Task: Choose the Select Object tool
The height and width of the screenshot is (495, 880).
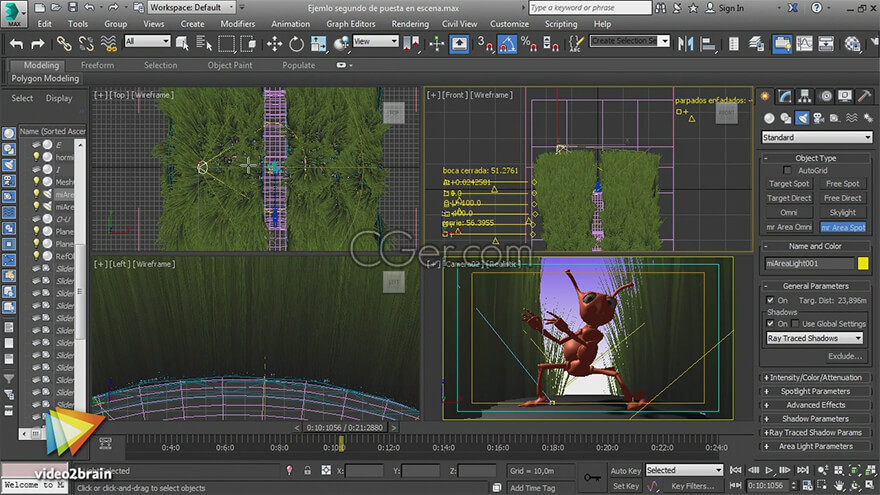Action: [182, 43]
